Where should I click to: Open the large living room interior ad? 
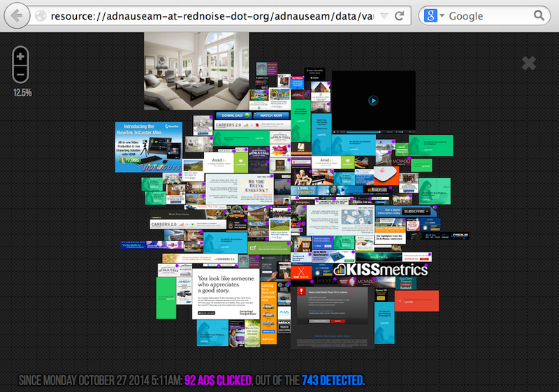tap(196, 71)
